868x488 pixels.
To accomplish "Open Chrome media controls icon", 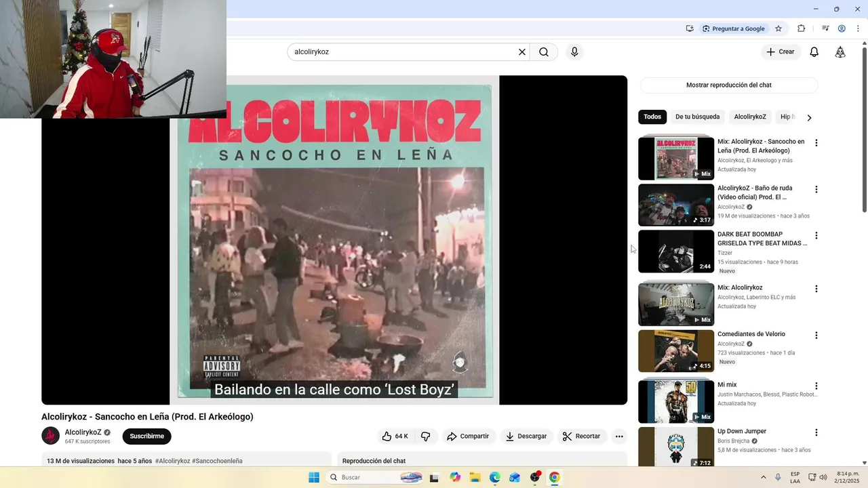I will click(825, 28).
